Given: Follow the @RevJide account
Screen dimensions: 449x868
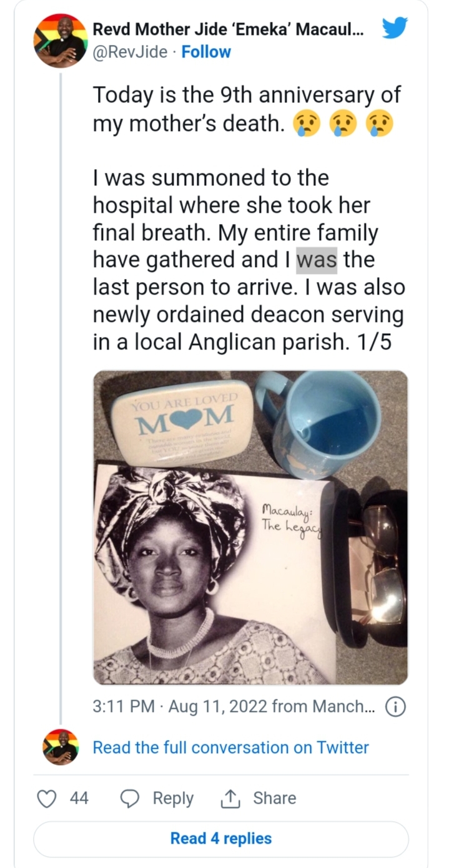Looking at the screenshot, I should pos(206,52).
